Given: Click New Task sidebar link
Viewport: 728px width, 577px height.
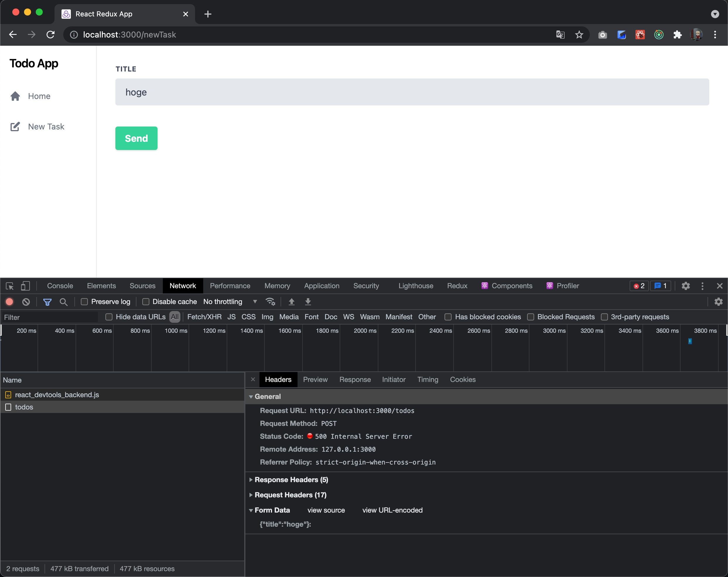Looking at the screenshot, I should pos(47,126).
